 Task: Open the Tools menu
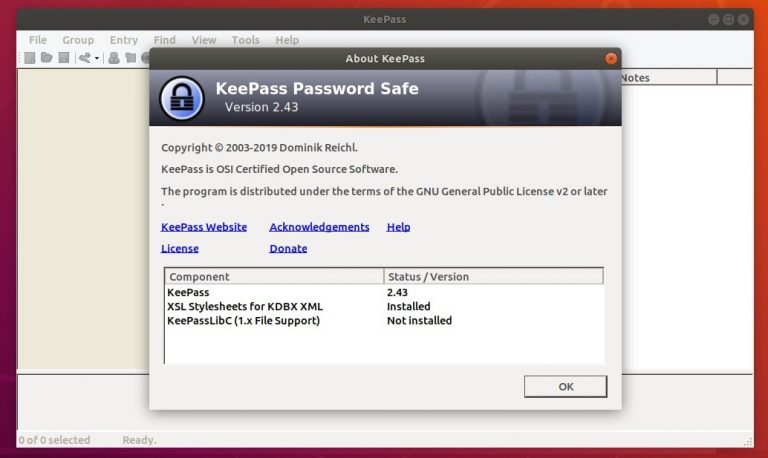(245, 40)
